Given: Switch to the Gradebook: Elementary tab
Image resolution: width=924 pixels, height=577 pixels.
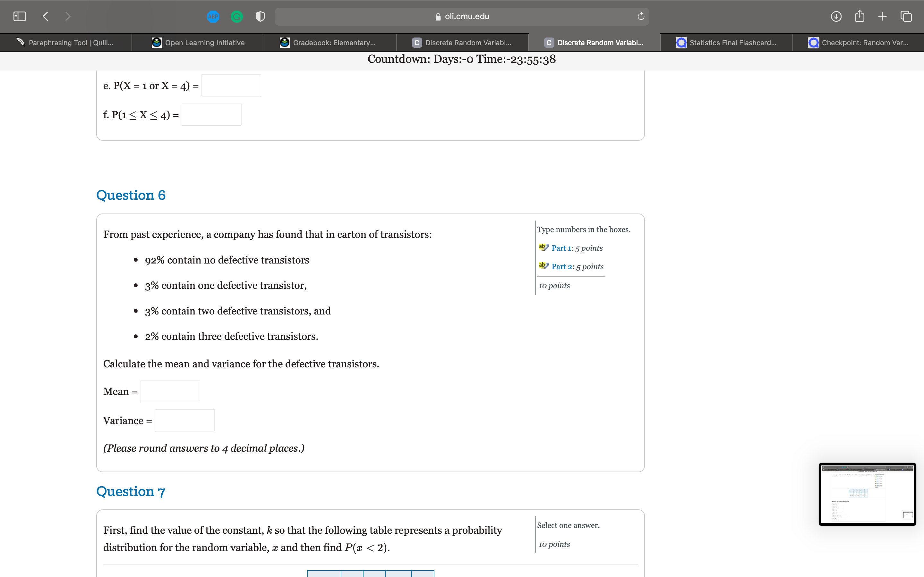Looking at the screenshot, I should pos(329,42).
